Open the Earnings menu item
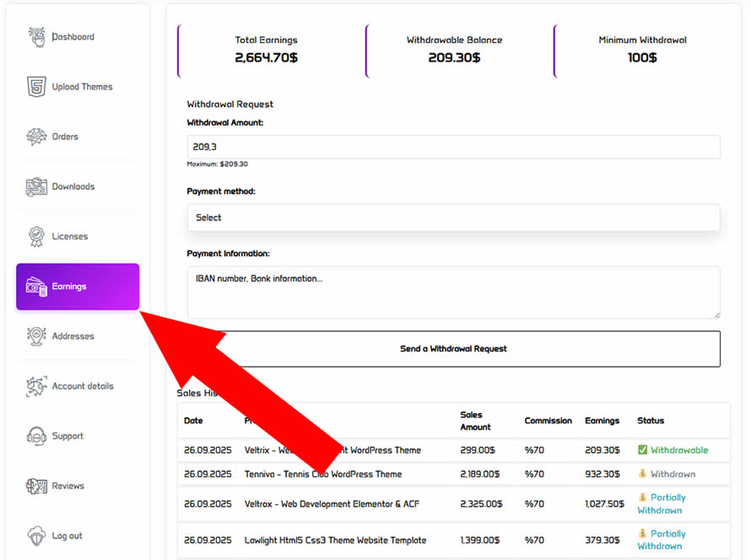Image resolution: width=751 pixels, height=560 pixels. point(78,287)
